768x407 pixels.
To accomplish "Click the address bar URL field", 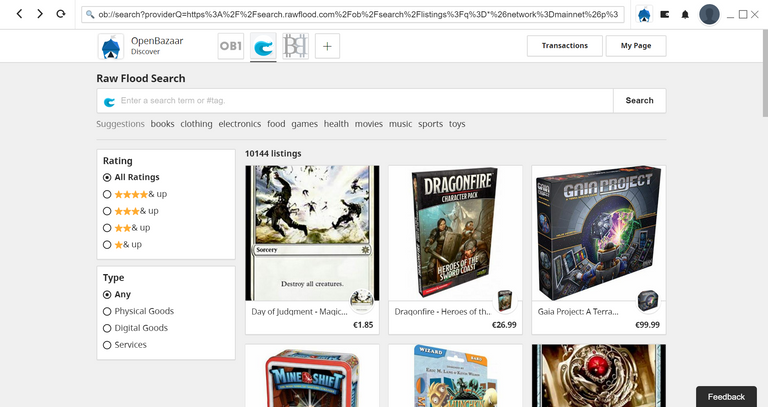I will tap(353, 14).
